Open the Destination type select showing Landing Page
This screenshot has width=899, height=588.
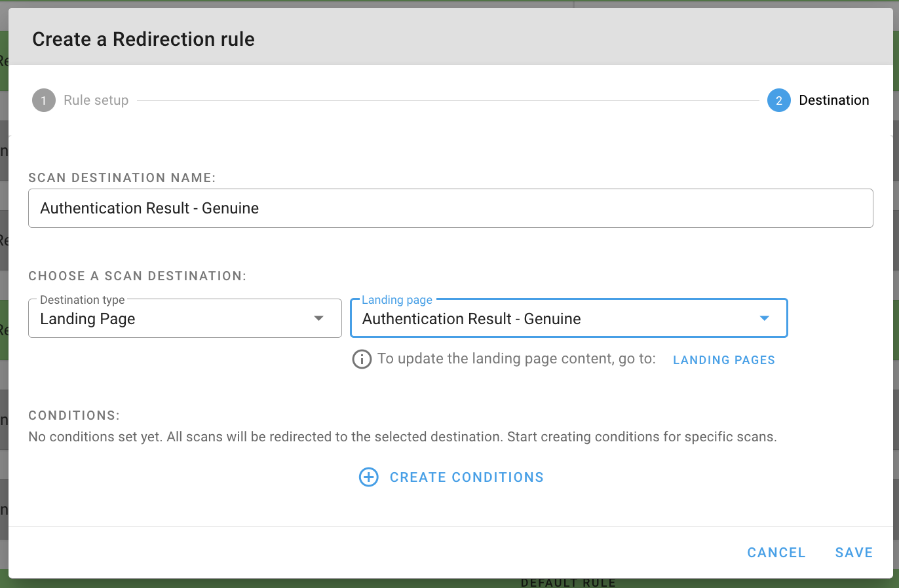(x=170, y=319)
